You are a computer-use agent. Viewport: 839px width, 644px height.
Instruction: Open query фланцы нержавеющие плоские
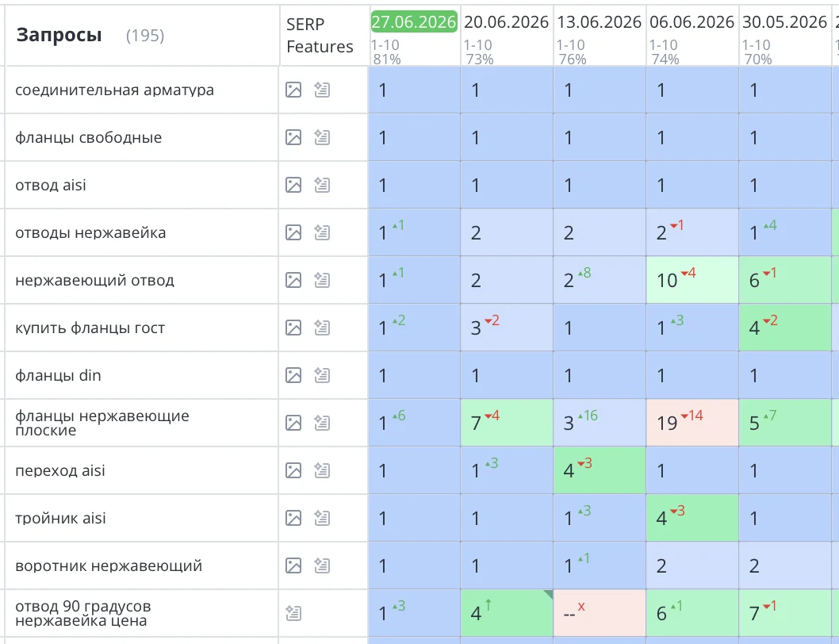[x=102, y=423]
